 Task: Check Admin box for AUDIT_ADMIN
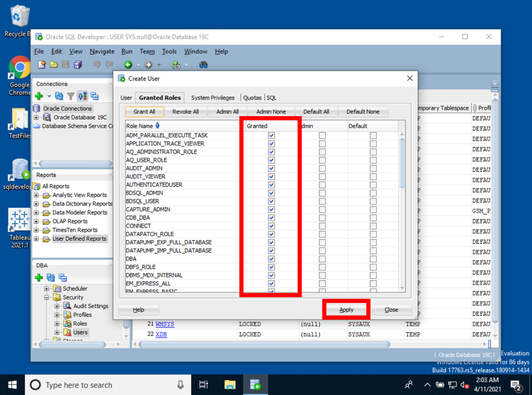322,168
